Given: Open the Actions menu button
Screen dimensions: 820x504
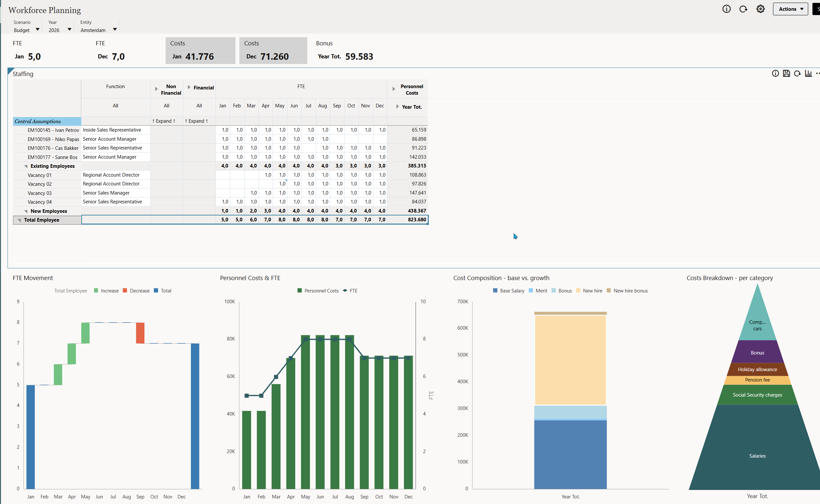Looking at the screenshot, I should (790, 9).
